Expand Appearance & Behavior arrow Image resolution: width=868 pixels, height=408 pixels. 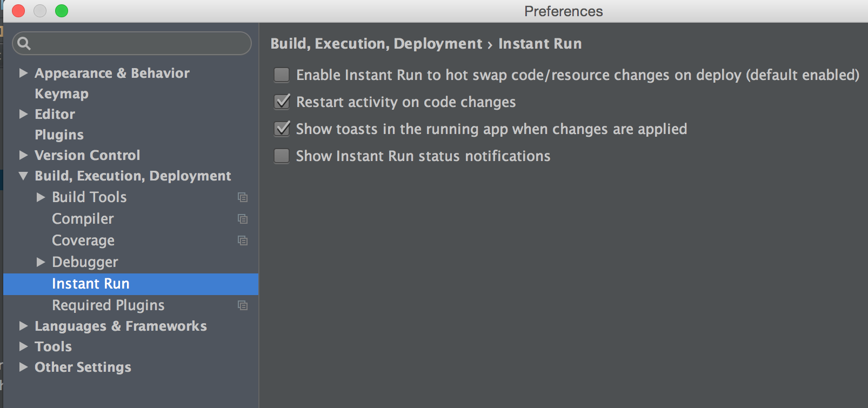[x=23, y=73]
